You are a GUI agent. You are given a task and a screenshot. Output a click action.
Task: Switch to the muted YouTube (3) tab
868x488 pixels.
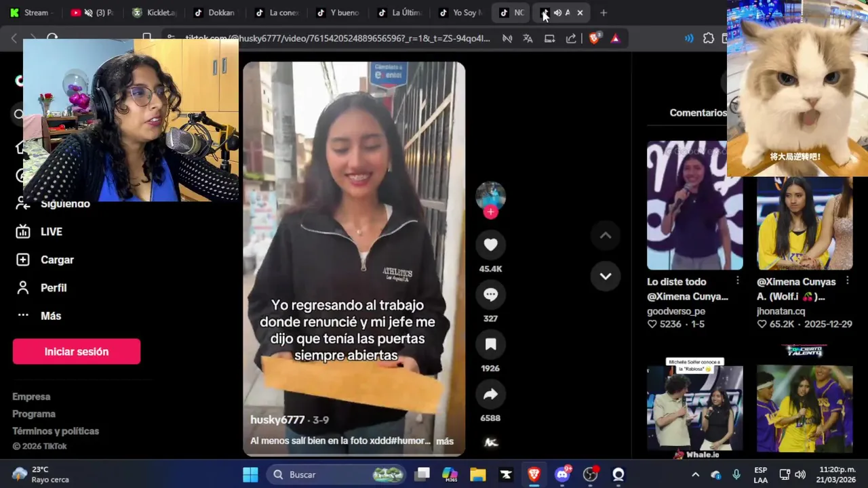point(92,12)
